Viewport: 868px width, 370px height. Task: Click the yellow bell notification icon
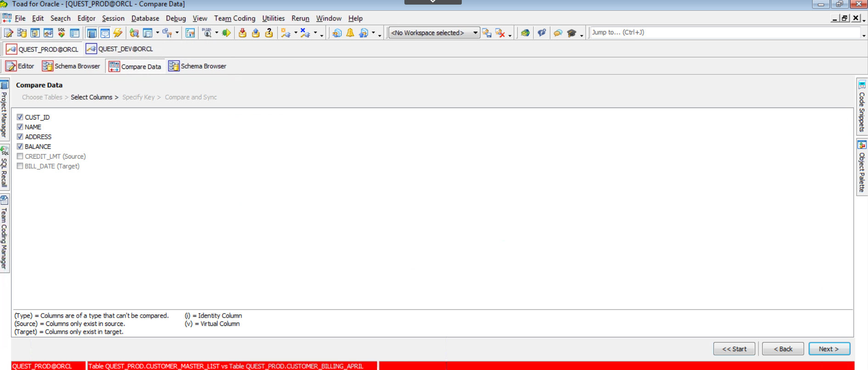pyautogui.click(x=350, y=33)
